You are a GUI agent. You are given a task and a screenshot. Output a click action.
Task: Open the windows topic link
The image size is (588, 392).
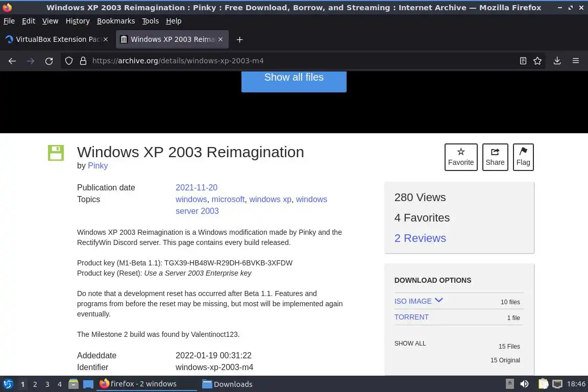[191, 199]
